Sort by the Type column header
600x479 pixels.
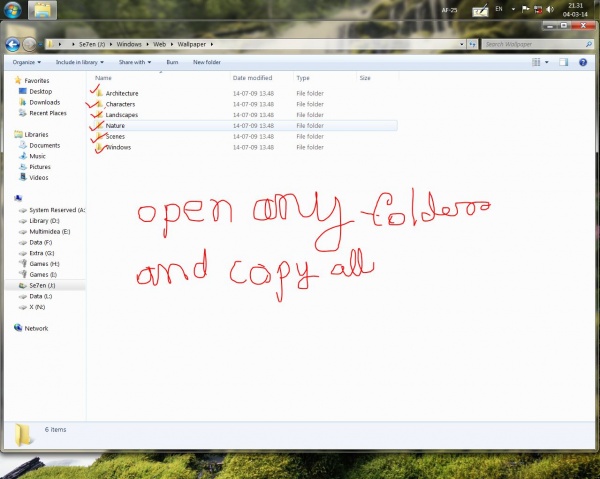point(303,78)
